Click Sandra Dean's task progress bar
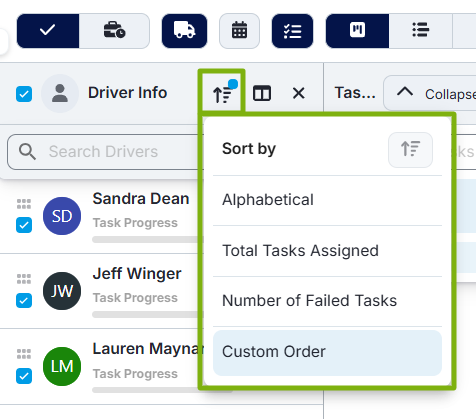The height and width of the screenshot is (419, 476). pos(147,239)
